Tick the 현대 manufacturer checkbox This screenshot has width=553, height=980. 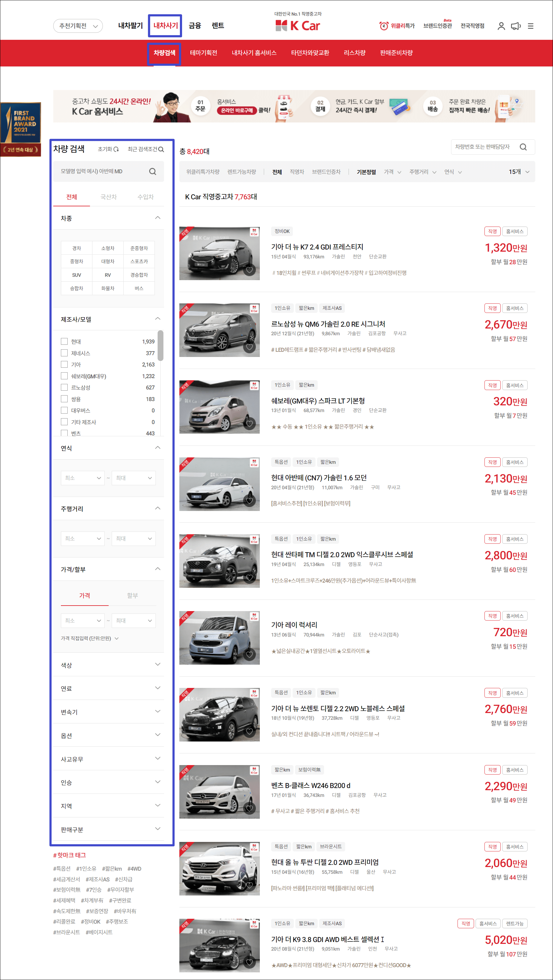pyautogui.click(x=64, y=341)
